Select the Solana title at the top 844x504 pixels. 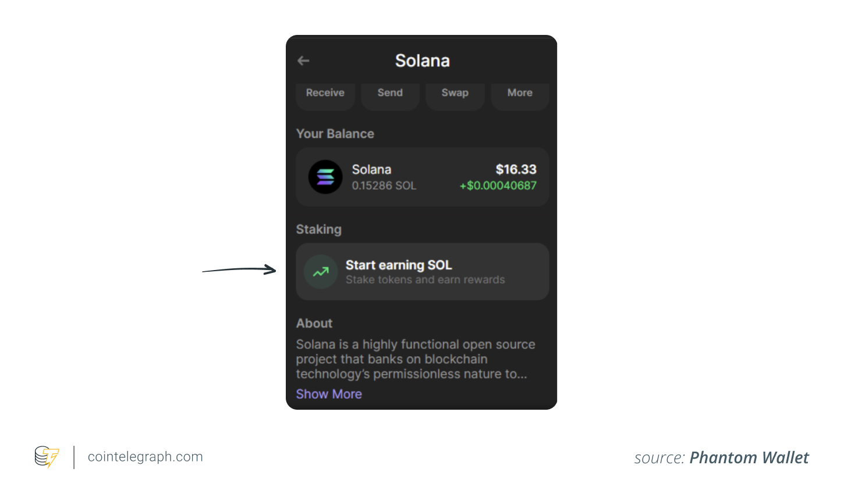(x=422, y=61)
